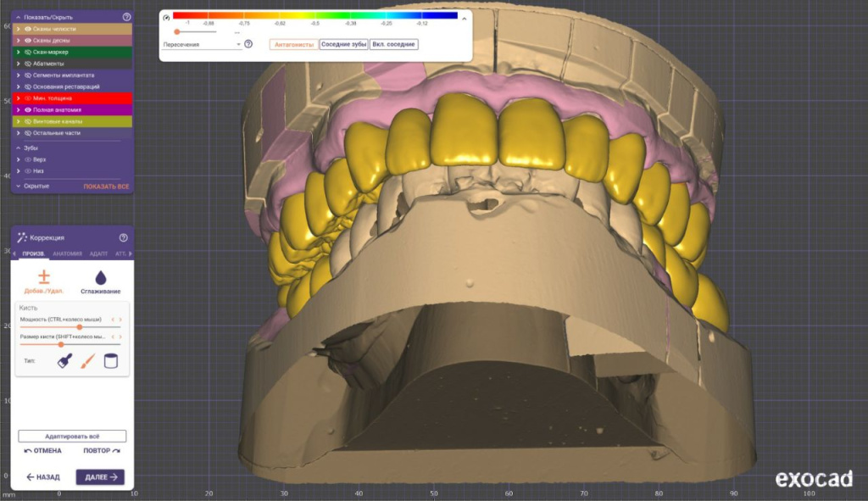Screen dimensions: 868x501
Task: Switch to the АДАПТ tab
Action: (98, 254)
